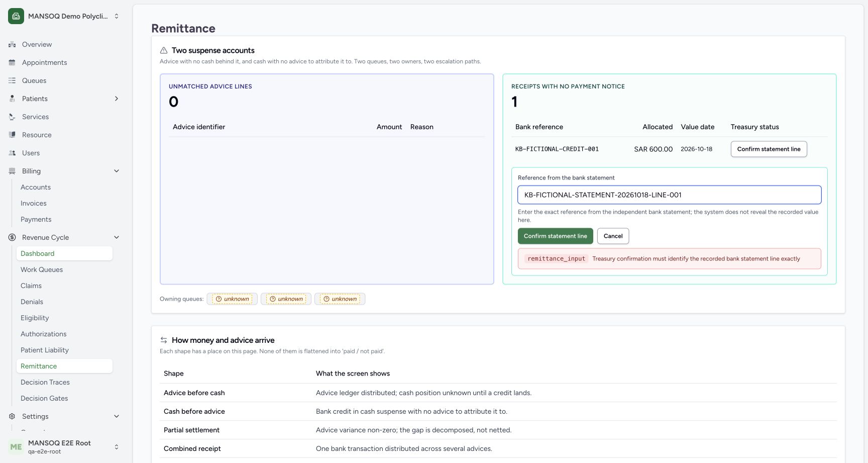Open the MANSOQ E2E Root account menu

pyautogui.click(x=64, y=447)
